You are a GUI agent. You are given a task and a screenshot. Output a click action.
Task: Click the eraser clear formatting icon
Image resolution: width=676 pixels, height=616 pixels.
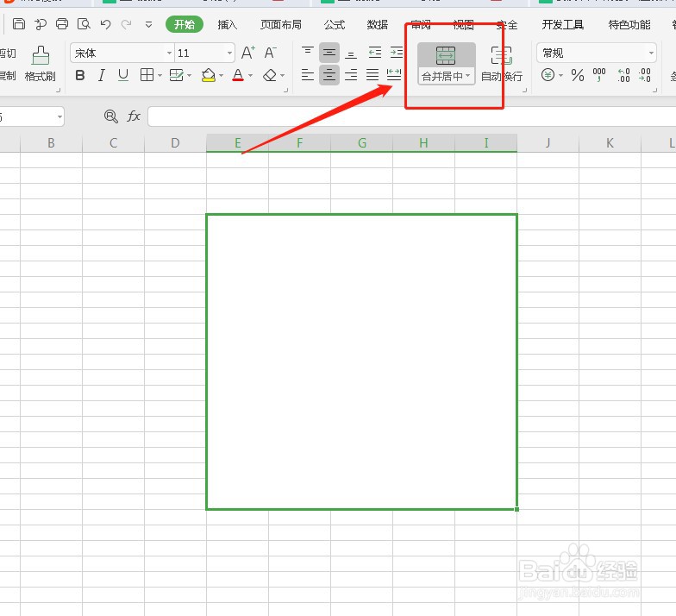pyautogui.click(x=270, y=75)
